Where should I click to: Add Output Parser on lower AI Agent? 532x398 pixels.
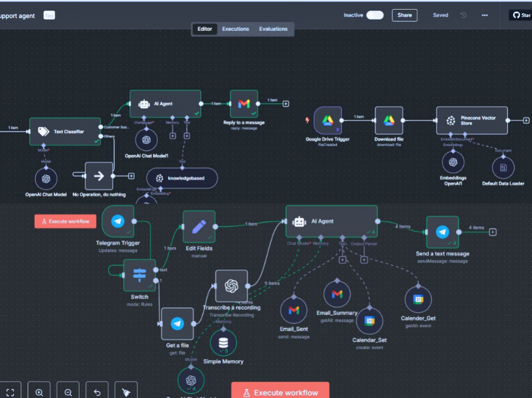364,260
